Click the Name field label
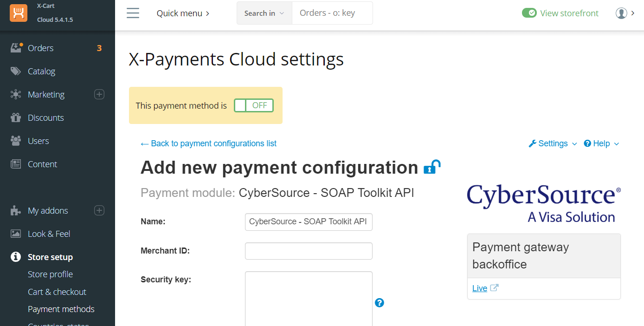Viewport: 644px width, 326px height. [x=153, y=222]
